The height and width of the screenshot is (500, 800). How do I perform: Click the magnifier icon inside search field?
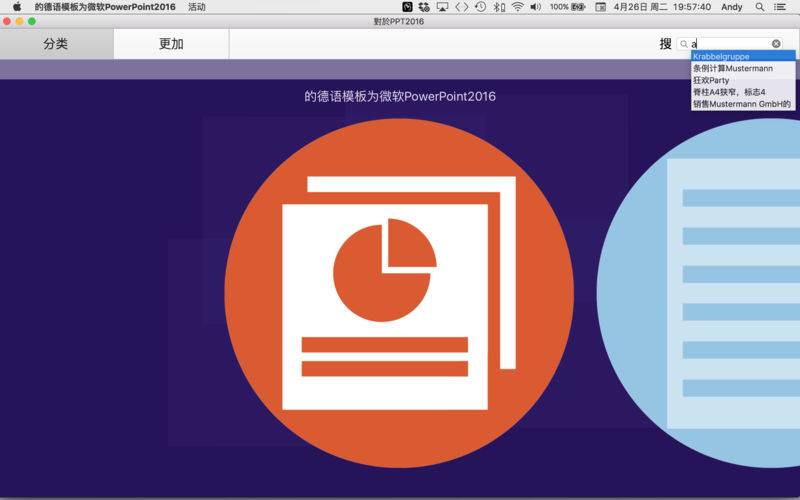pyautogui.click(x=684, y=44)
